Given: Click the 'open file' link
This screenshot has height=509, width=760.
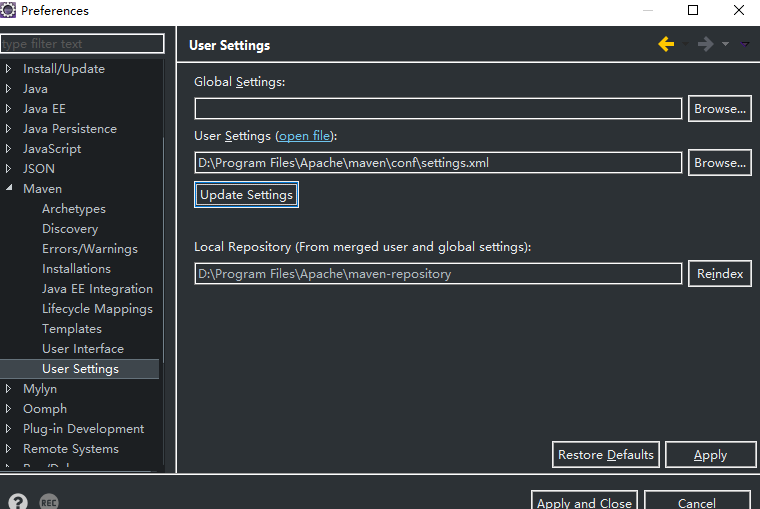Looking at the screenshot, I should point(305,136).
